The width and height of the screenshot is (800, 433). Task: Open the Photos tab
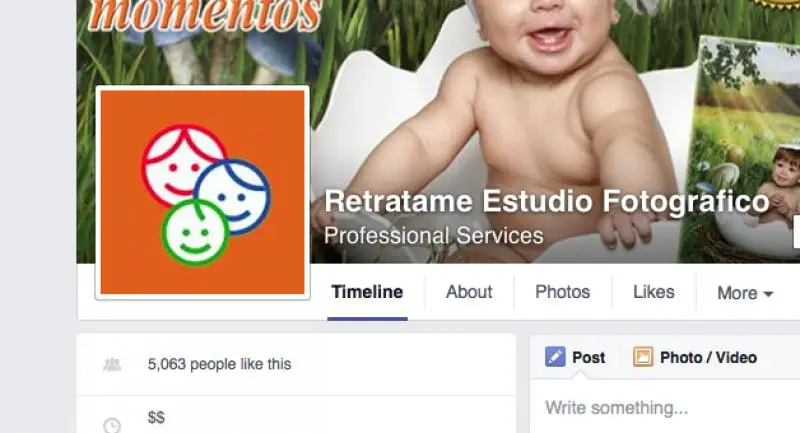tap(562, 292)
